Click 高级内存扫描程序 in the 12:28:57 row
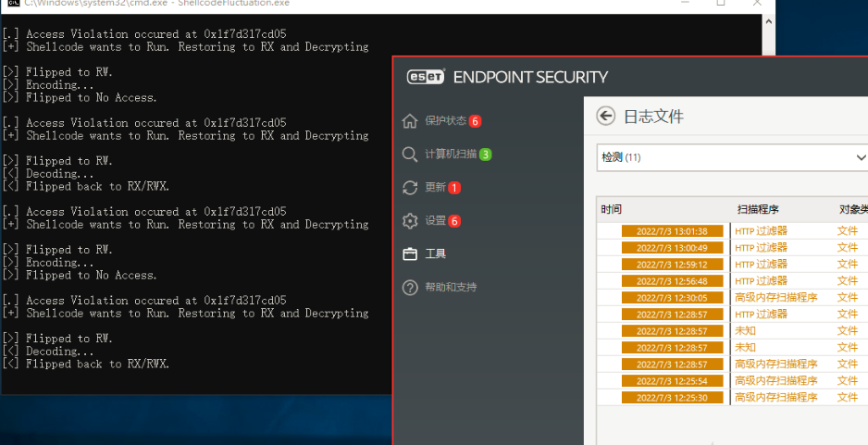The height and width of the screenshot is (445, 868). coord(776,364)
